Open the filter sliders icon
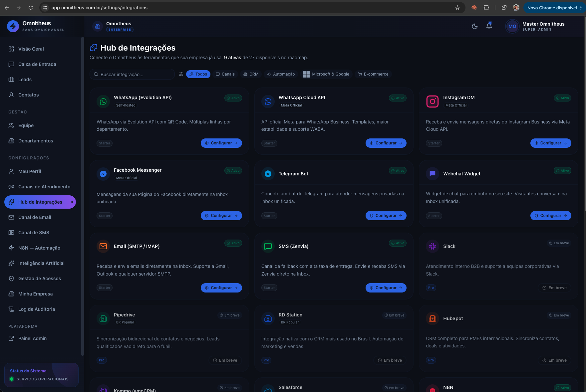This screenshot has width=586, height=392. coord(181,74)
